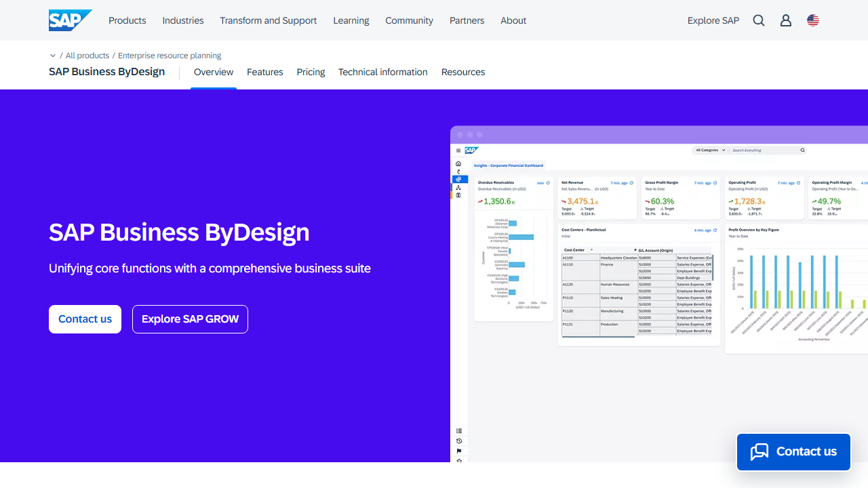Open the Community menu
The width and height of the screenshot is (868, 488).
click(410, 20)
